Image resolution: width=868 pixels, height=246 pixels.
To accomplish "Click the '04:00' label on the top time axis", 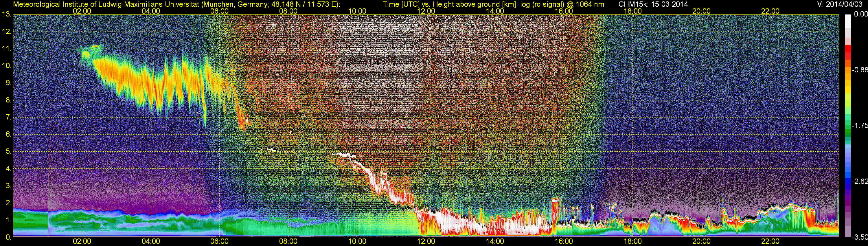I will pos(151,11).
